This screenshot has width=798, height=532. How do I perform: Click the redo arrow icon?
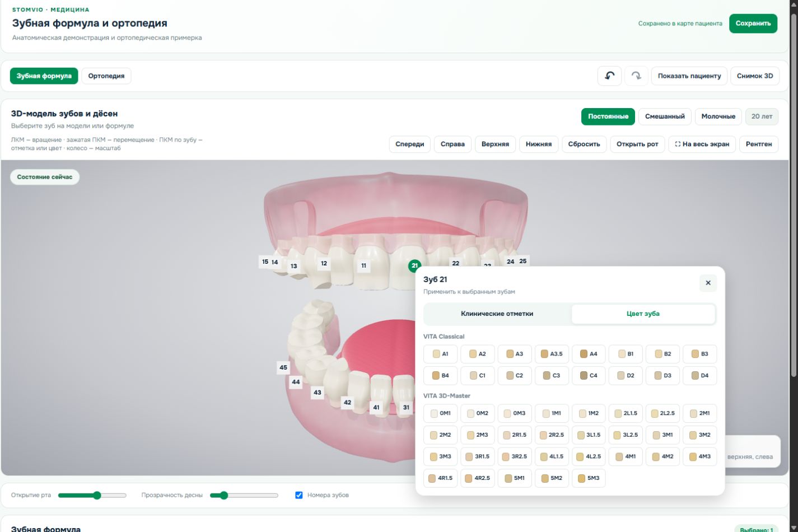(636, 76)
